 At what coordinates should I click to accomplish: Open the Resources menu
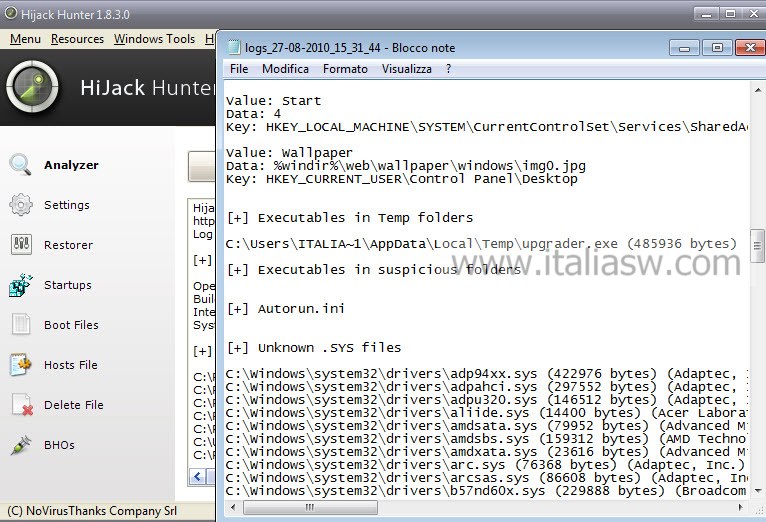coord(77,39)
